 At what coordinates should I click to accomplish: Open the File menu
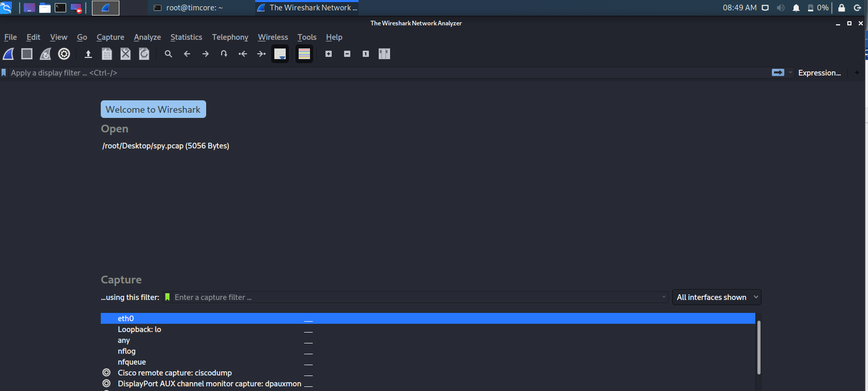point(10,37)
